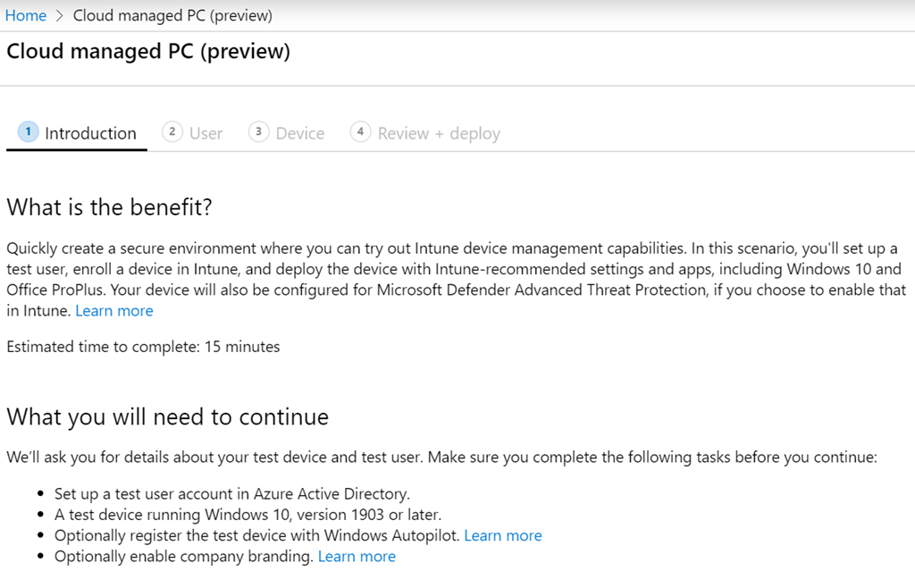The height and width of the screenshot is (588, 915).
Task: Select the Cloud managed PC (preview) breadcrumb
Action: [172, 15]
